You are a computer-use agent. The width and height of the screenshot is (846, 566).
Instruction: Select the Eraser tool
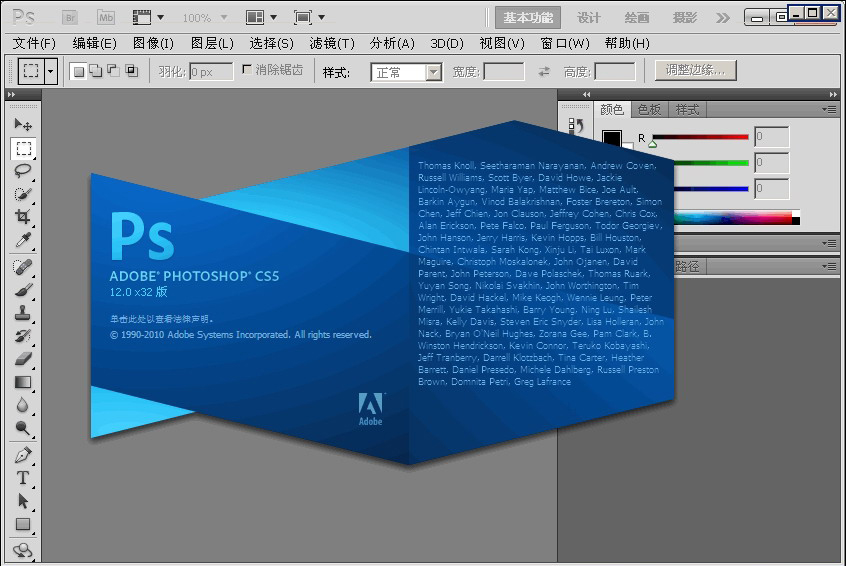point(23,358)
